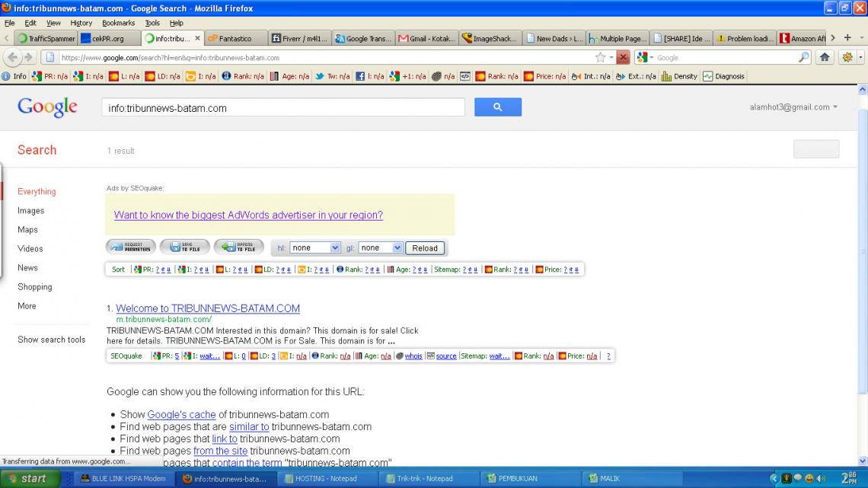
Task: Click Google +1: n/a toolbar item
Action: (x=407, y=76)
